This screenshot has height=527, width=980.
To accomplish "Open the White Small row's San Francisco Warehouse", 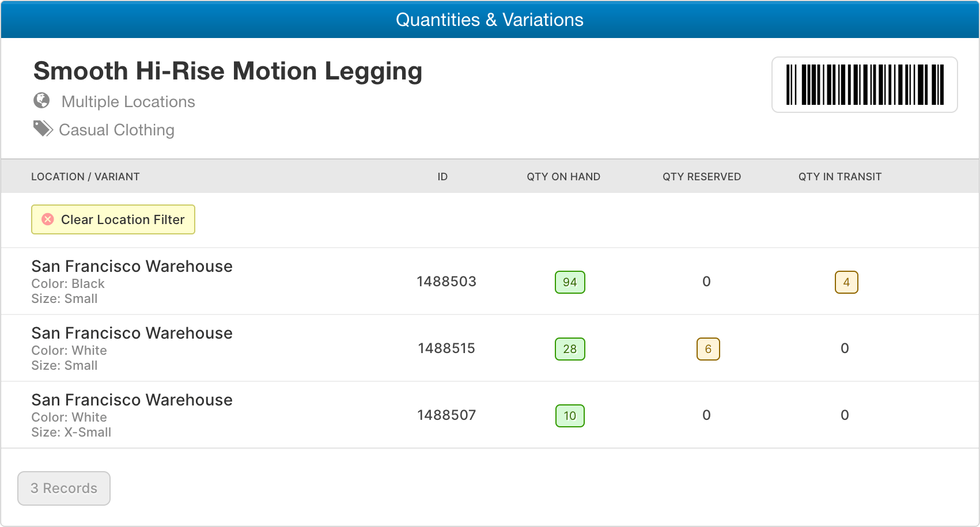I will click(x=132, y=333).
